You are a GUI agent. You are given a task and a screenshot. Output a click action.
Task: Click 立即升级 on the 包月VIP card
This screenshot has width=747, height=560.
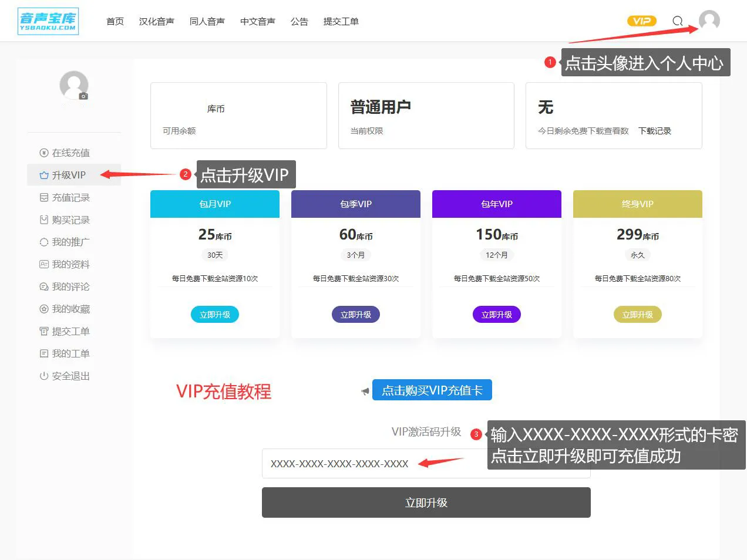[x=214, y=314]
